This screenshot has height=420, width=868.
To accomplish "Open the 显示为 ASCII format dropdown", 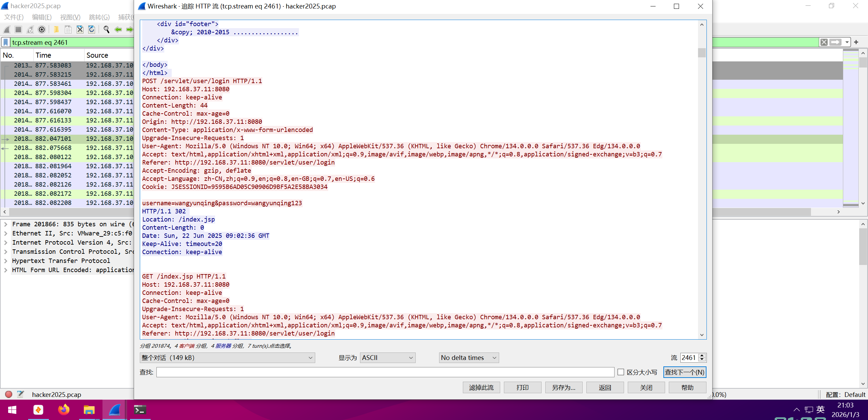I will 387,358.
